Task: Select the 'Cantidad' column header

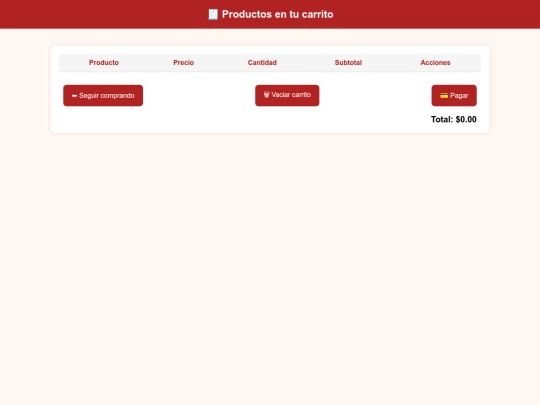Action: coord(262,63)
